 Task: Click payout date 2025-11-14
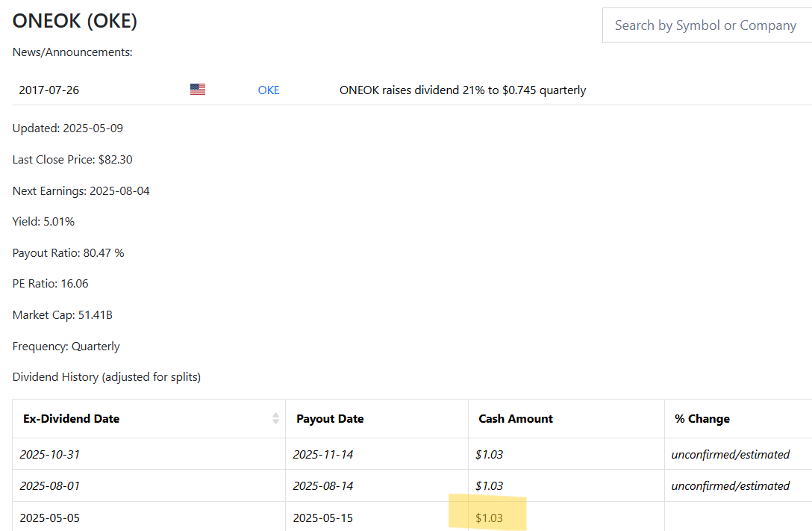[323, 454]
